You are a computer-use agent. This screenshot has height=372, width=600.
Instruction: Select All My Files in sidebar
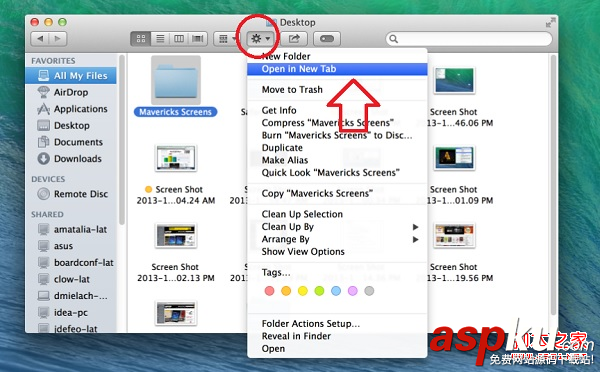(71, 76)
